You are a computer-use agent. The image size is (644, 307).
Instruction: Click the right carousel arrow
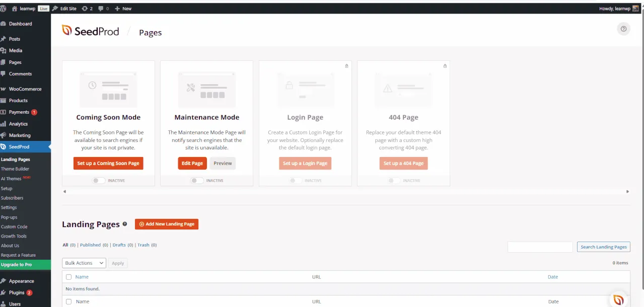pyautogui.click(x=627, y=191)
